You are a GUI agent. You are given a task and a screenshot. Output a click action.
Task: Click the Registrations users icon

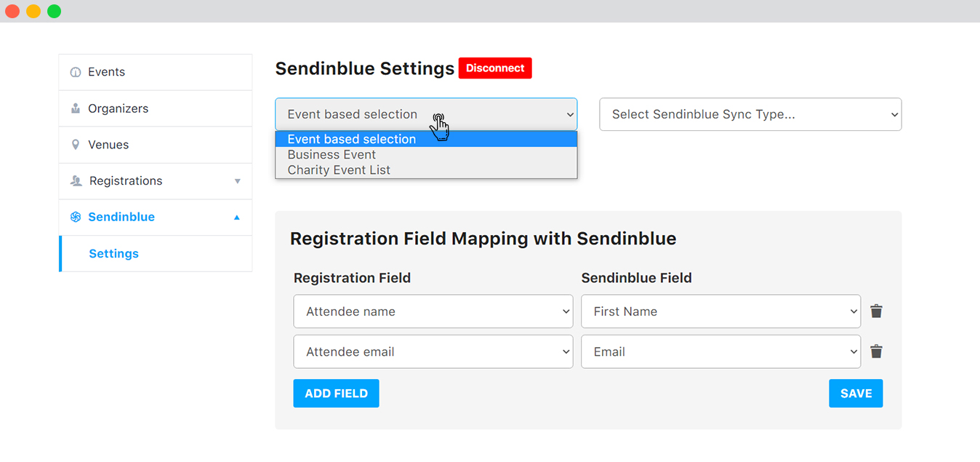pos(76,181)
